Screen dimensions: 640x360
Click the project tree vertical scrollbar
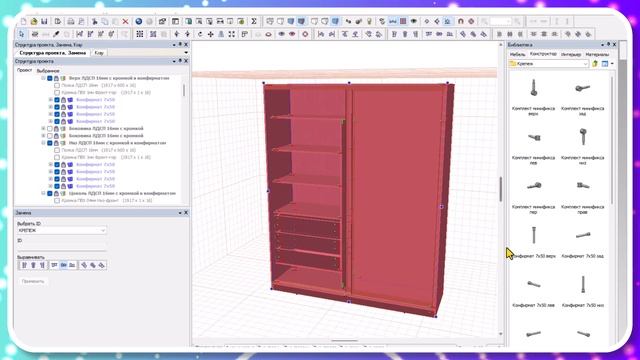click(184, 90)
